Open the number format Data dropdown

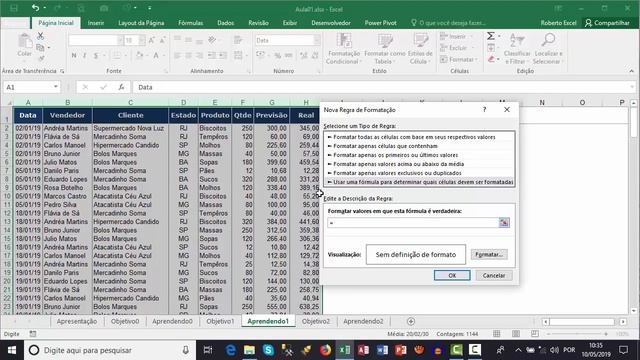(x=316, y=40)
